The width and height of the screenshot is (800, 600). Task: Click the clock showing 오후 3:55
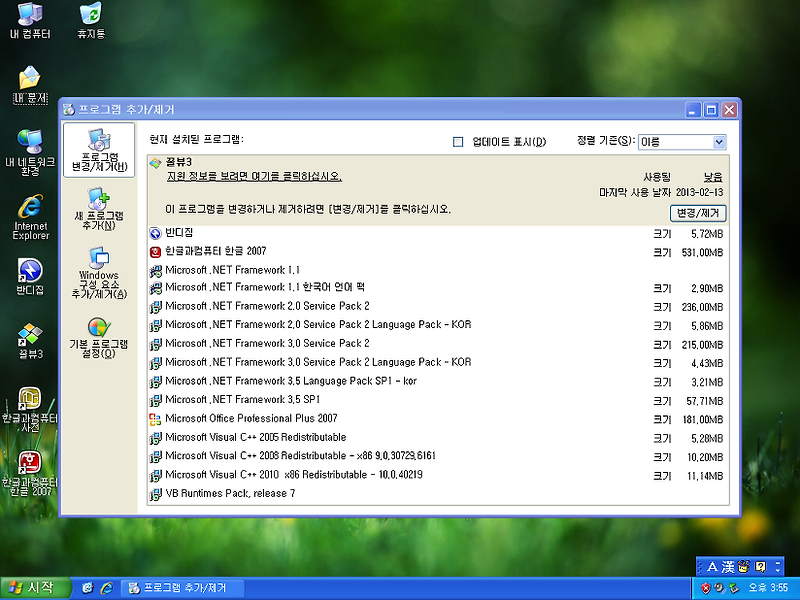768,588
